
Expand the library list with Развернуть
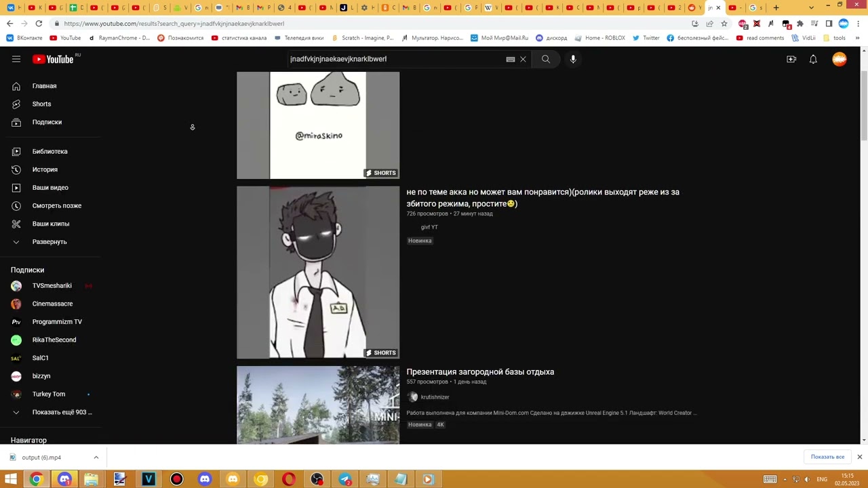coord(51,242)
